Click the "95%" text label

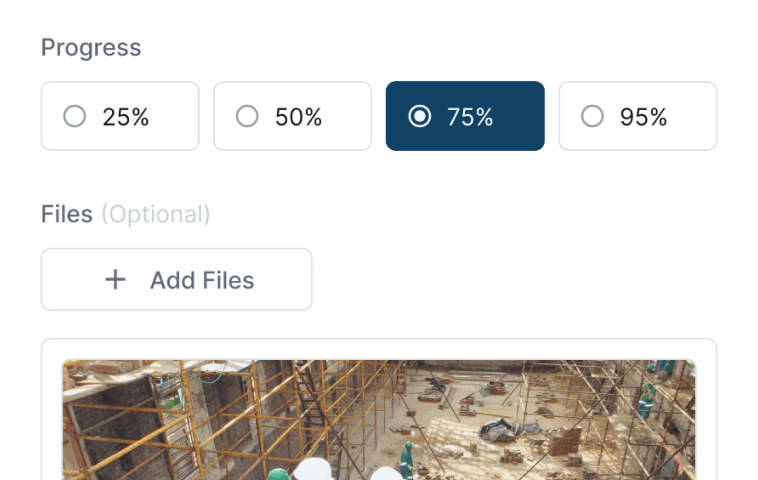pyautogui.click(x=643, y=117)
